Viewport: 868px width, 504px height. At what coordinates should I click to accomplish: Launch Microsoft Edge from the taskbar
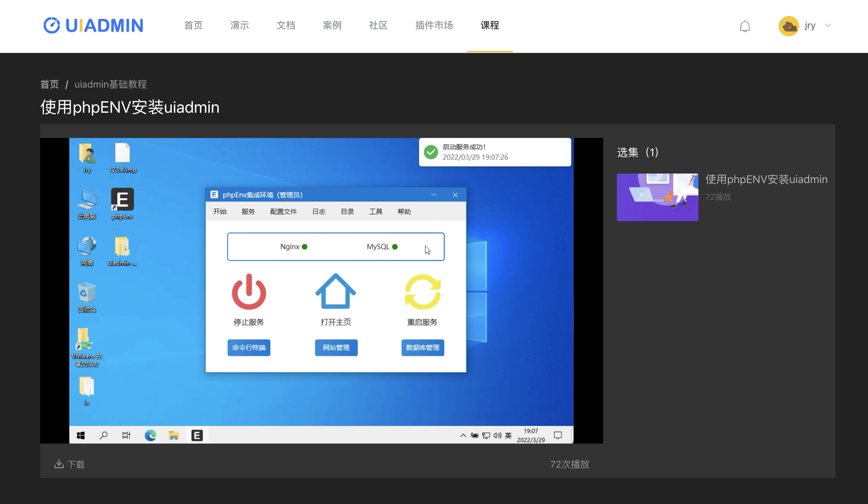tap(150, 435)
